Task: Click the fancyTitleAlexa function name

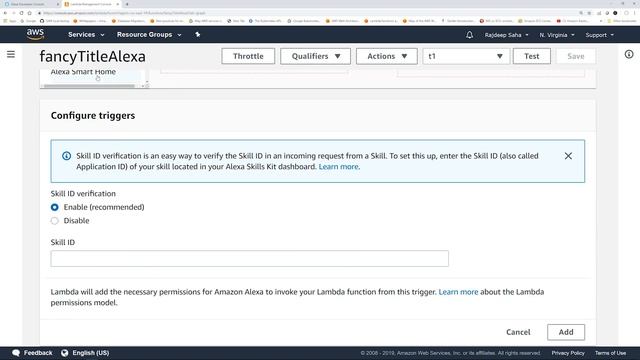Action: pos(93,56)
